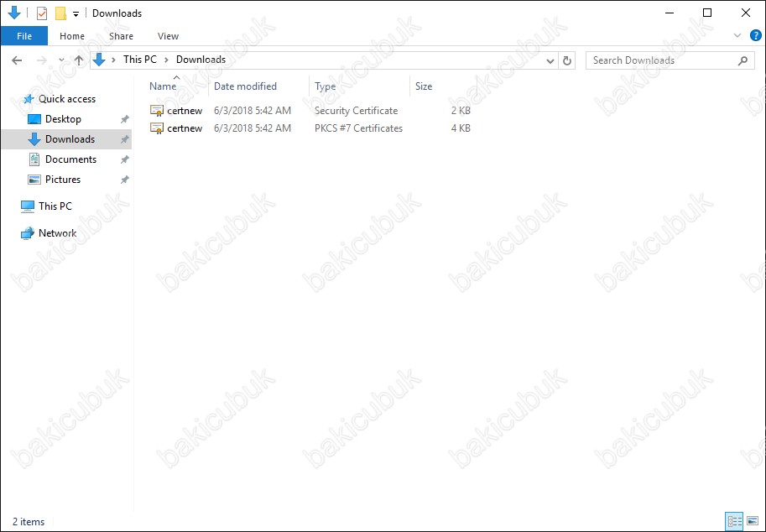
Task: Open the File ribbon tab
Action: (x=24, y=36)
